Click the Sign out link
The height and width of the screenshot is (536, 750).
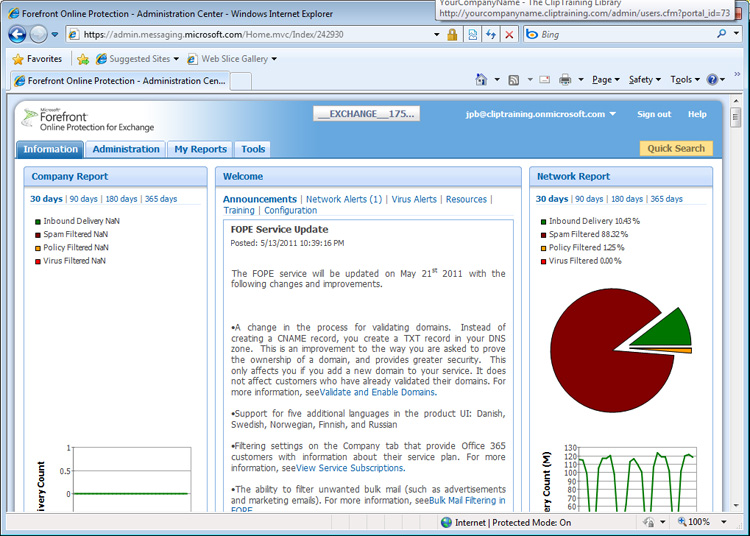tap(654, 114)
